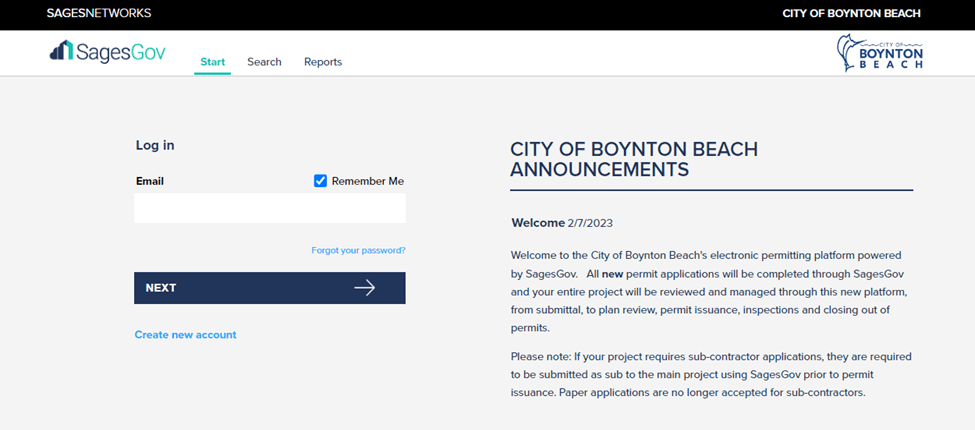Open the Forgot your password link
Image resolution: width=975 pixels, height=430 pixels.
point(358,251)
